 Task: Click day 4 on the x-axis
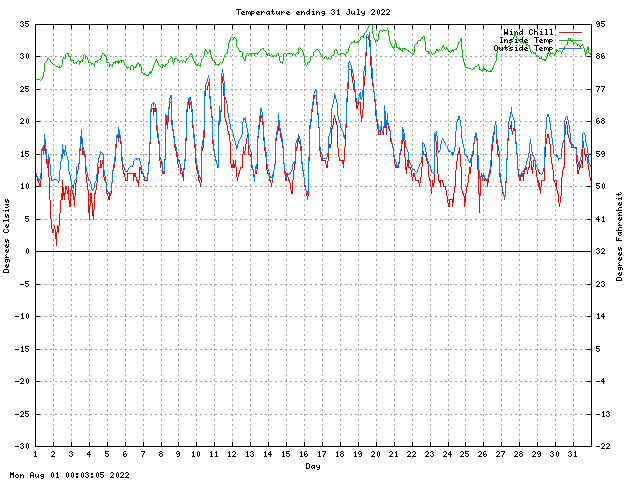(89, 454)
